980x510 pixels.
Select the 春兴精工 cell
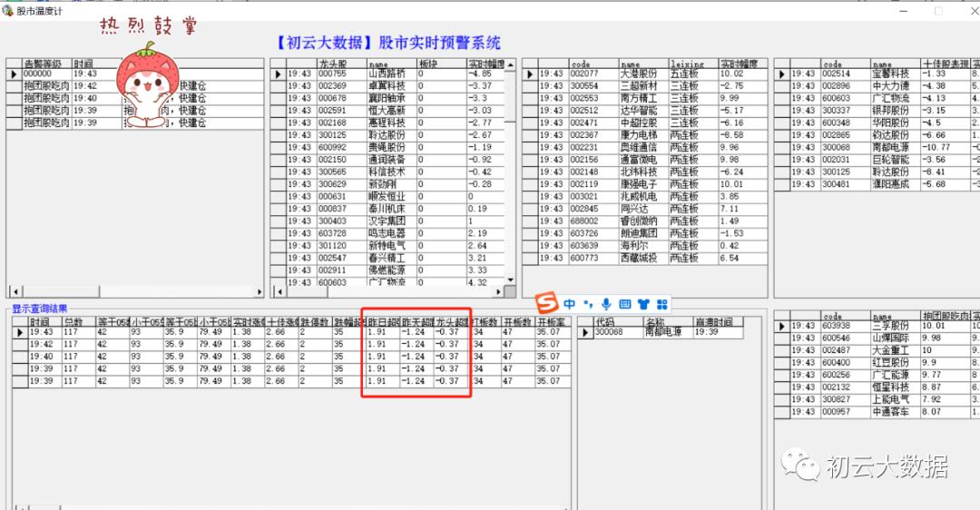tap(391, 258)
